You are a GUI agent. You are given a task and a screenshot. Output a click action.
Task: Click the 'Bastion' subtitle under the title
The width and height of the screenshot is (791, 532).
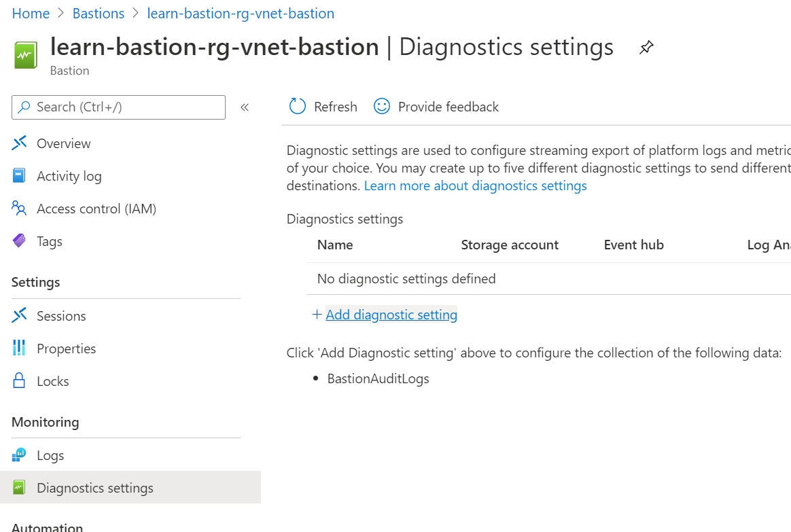[69, 71]
